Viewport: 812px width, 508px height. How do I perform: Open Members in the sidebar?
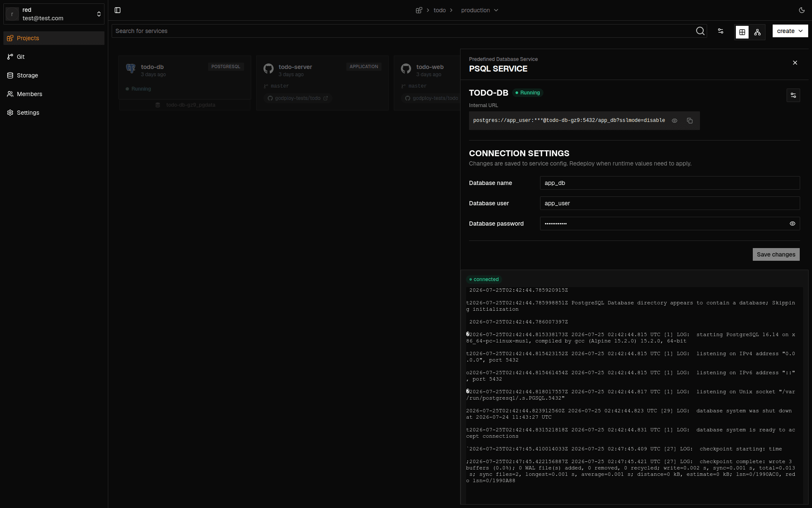[54, 94]
